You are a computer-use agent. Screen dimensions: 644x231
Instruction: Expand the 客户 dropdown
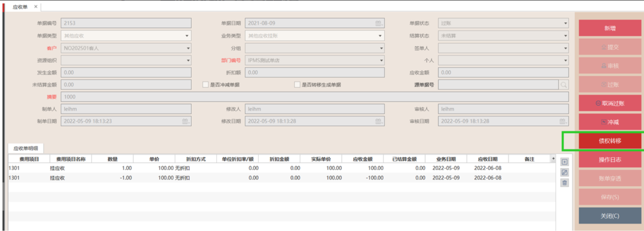[x=188, y=48]
